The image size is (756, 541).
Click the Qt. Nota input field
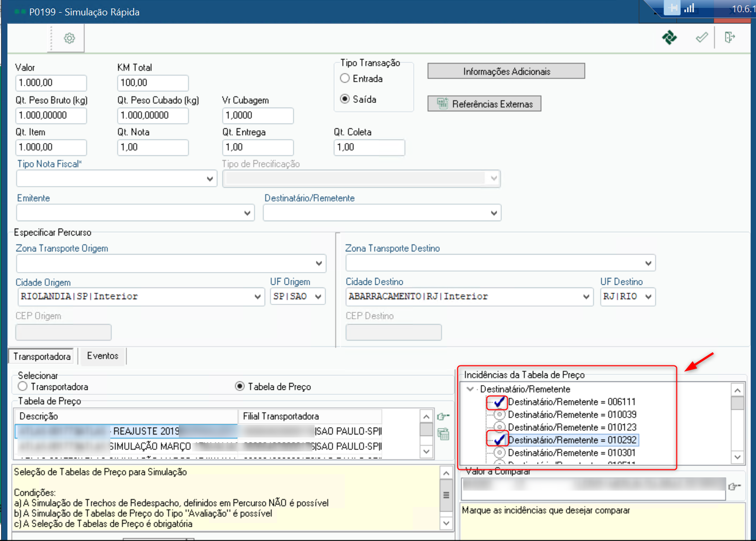(x=153, y=147)
